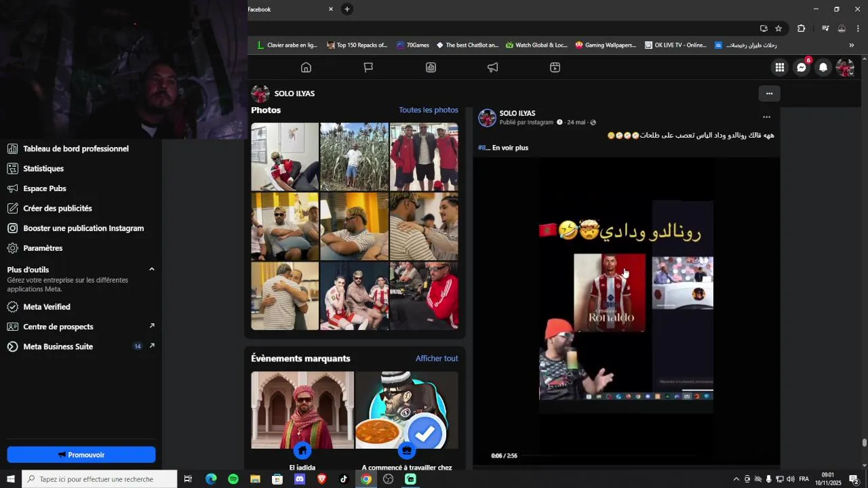Image resolution: width=868 pixels, height=488 pixels.
Task: Open Messenger chats icon
Action: (x=802, y=67)
